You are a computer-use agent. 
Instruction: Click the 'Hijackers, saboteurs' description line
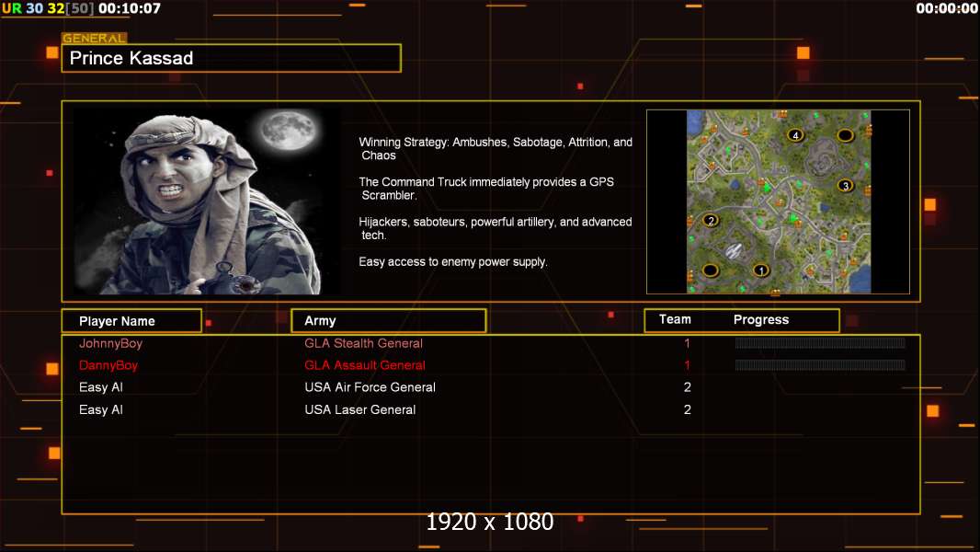[495, 228]
